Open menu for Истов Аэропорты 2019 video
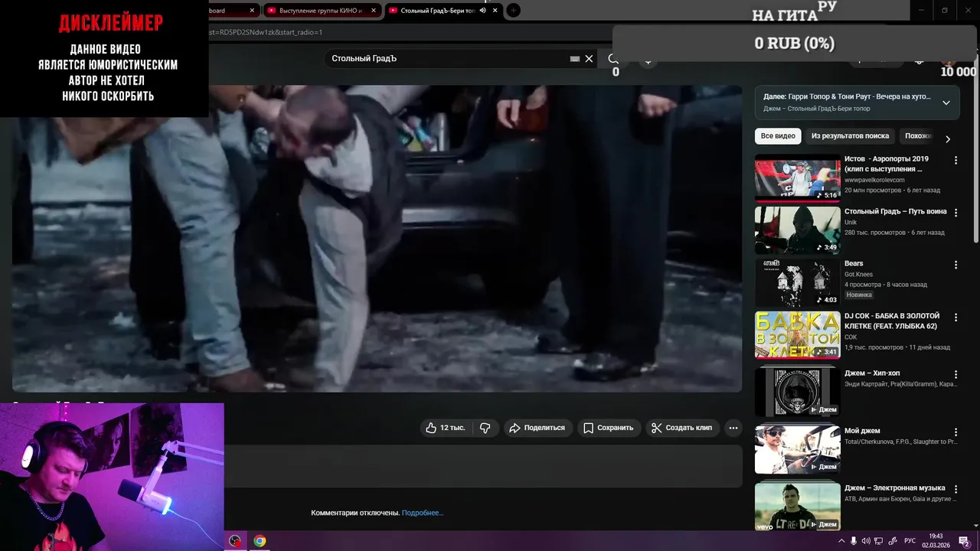Image resolution: width=980 pixels, height=551 pixels. 955,160
